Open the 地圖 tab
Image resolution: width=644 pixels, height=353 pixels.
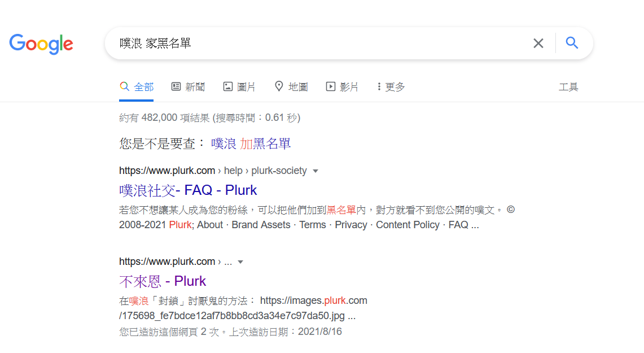pos(291,87)
